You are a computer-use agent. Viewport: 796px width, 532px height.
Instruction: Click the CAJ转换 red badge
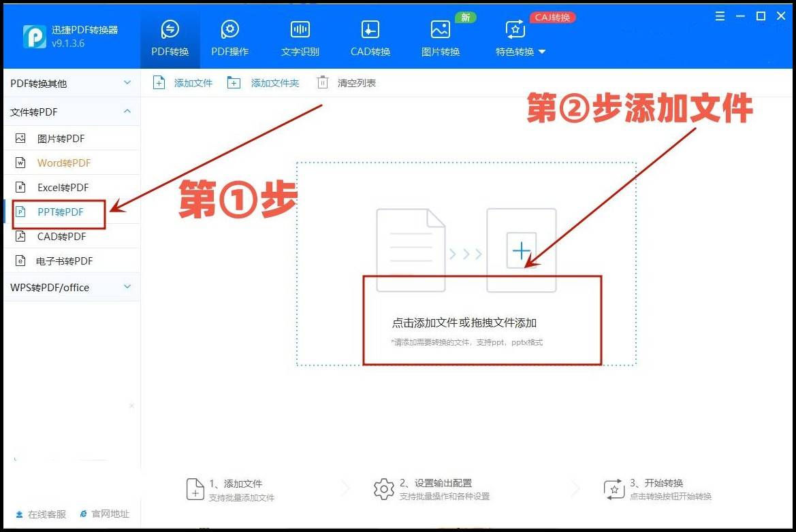point(552,17)
